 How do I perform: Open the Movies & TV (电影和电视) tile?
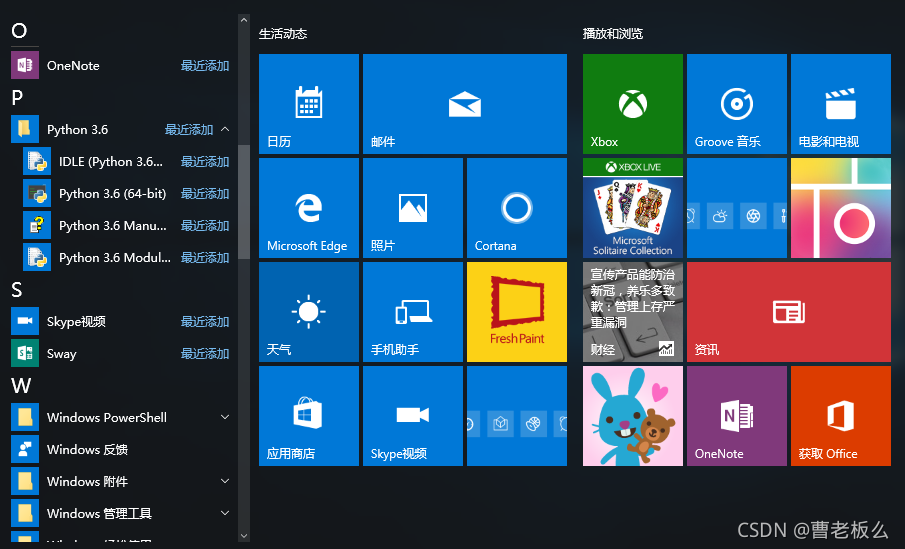tap(840, 104)
